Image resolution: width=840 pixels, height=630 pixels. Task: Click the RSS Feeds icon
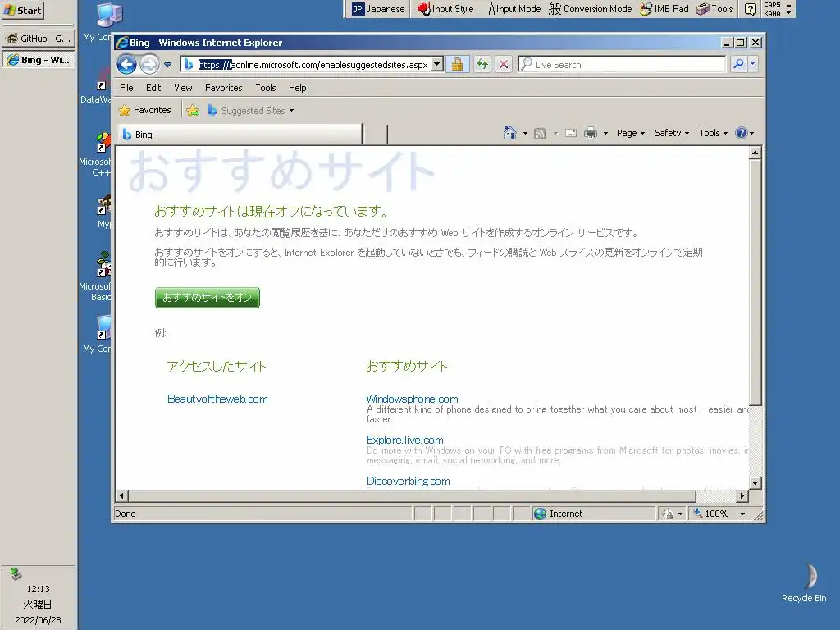[540, 134]
